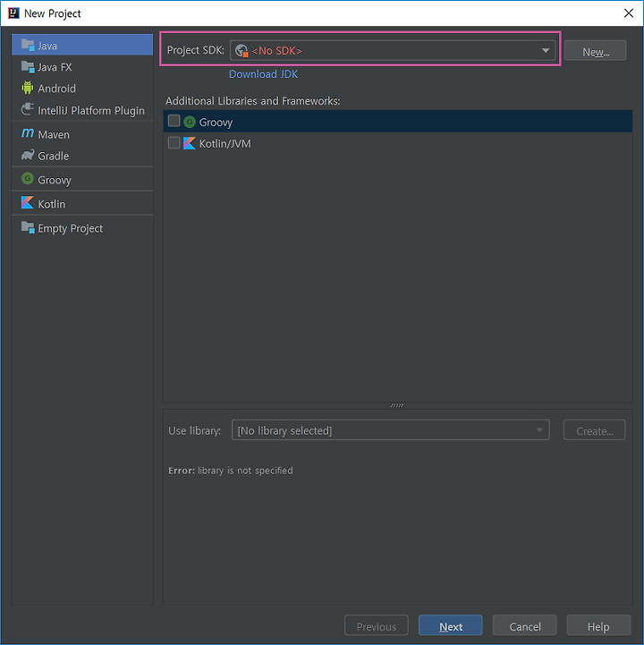Click the 'Use library:' label
The height and width of the screenshot is (645, 644).
tap(194, 430)
